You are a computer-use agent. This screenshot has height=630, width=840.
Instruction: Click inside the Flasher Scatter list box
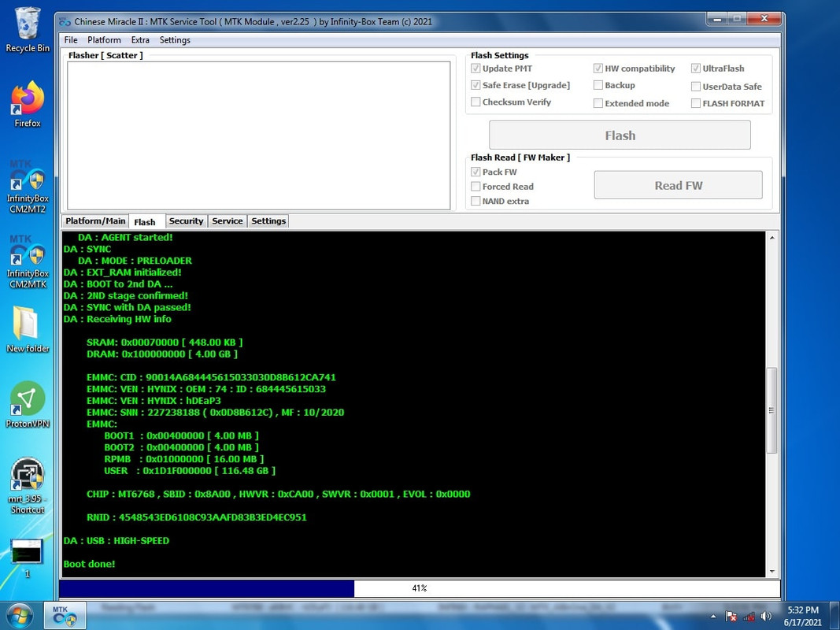point(259,135)
